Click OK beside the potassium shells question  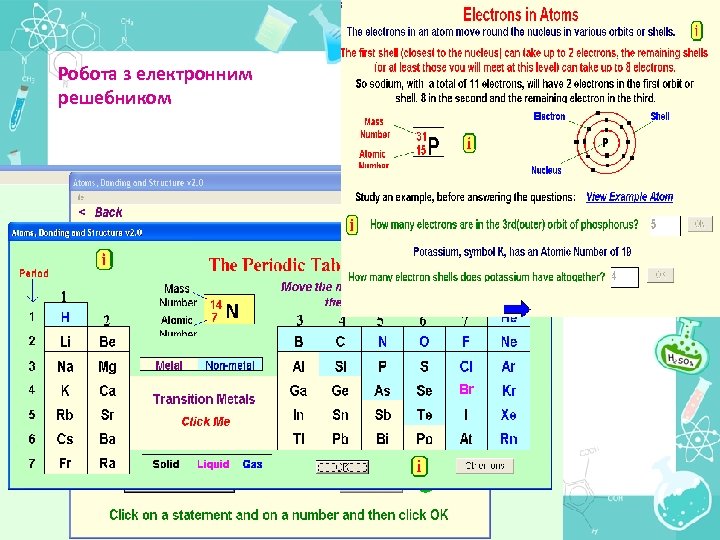tap(660, 275)
